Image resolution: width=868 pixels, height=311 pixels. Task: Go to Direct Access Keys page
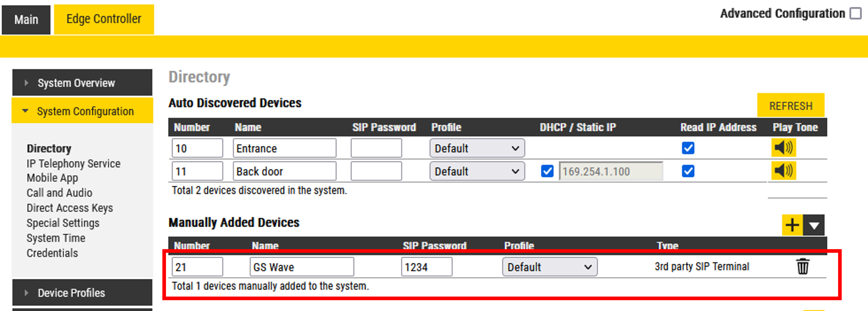(x=70, y=208)
